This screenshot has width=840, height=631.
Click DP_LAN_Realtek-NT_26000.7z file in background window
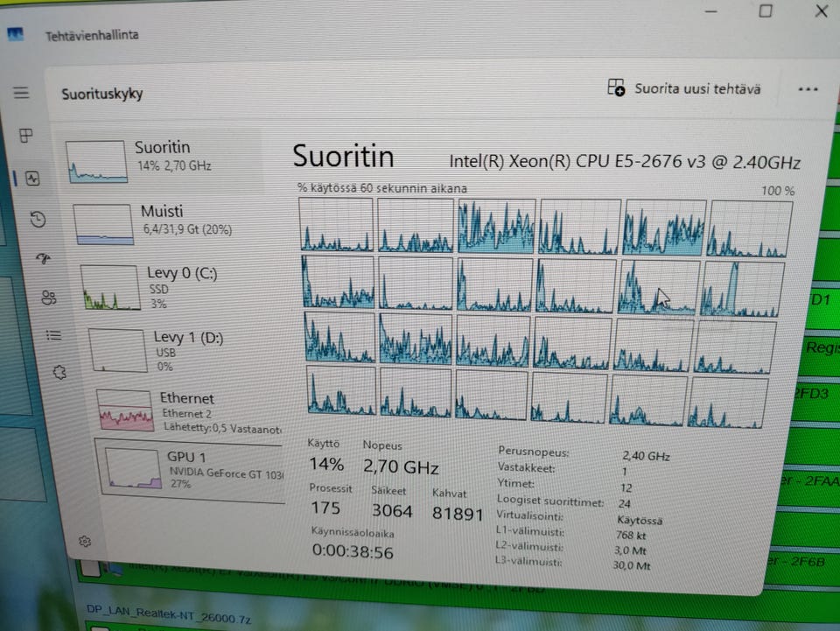click(x=168, y=614)
